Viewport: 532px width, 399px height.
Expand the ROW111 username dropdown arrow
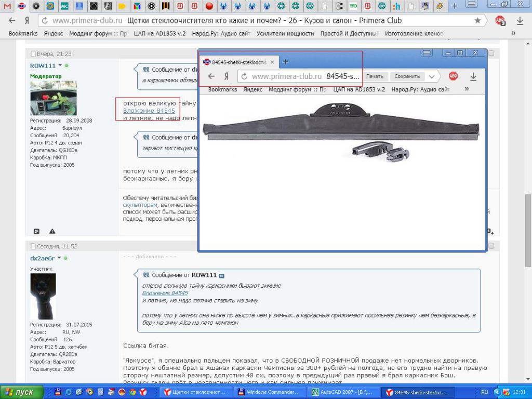point(60,65)
